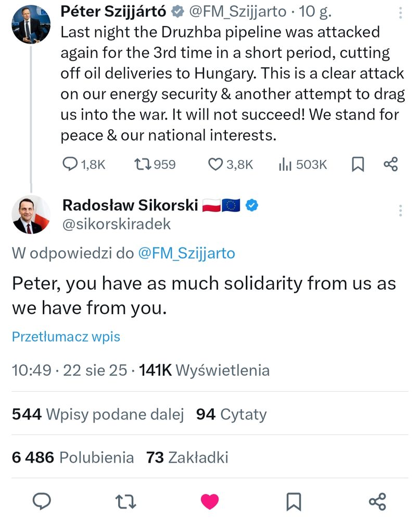The width and height of the screenshot is (420, 521).
Task: Share Sikorski's reply via bottom share icon
Action: (x=377, y=501)
